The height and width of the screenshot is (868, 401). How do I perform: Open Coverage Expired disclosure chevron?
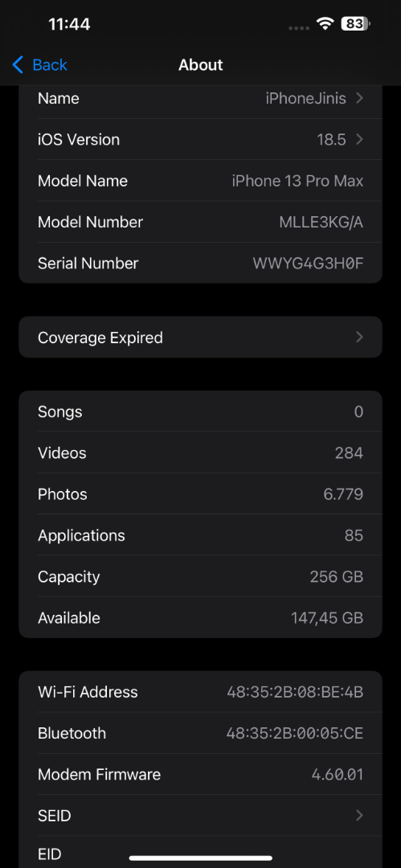pos(359,337)
